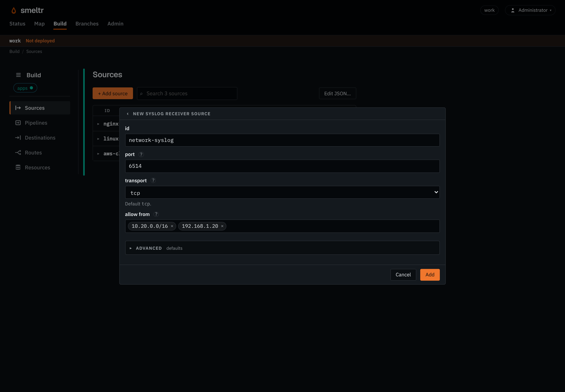Image resolution: width=565 pixels, height=392 pixels.
Task: Remove the 10.20.0.0/16 tag
Action: tap(172, 226)
